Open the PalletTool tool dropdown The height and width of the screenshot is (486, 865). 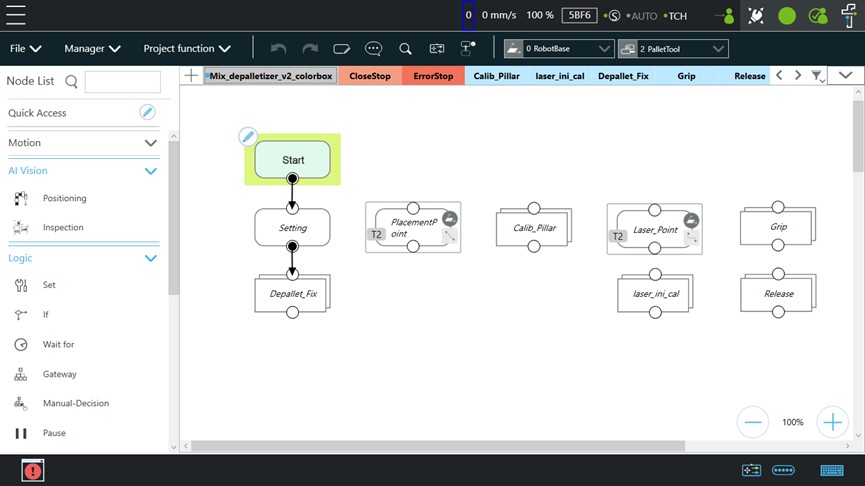click(x=673, y=49)
